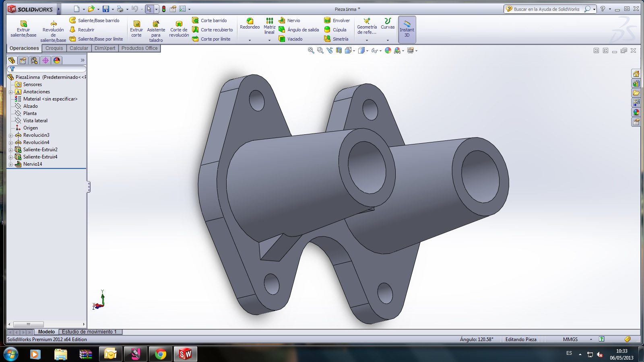This screenshot has width=644, height=362.
Task: Click Ángulo de salida tool
Action: pos(299,30)
